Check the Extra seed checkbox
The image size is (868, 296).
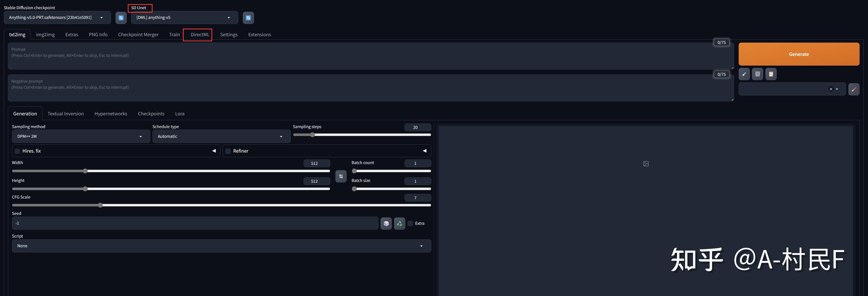pyautogui.click(x=410, y=224)
